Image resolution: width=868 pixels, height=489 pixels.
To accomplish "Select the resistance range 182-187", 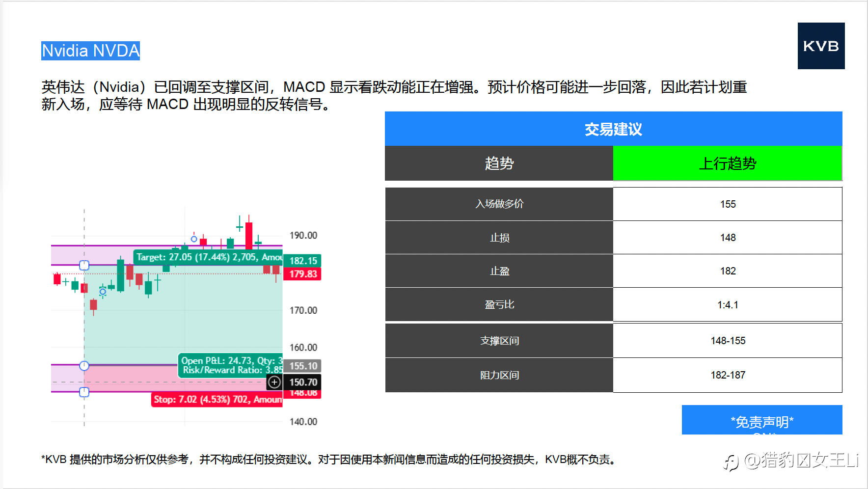I will [x=728, y=375].
